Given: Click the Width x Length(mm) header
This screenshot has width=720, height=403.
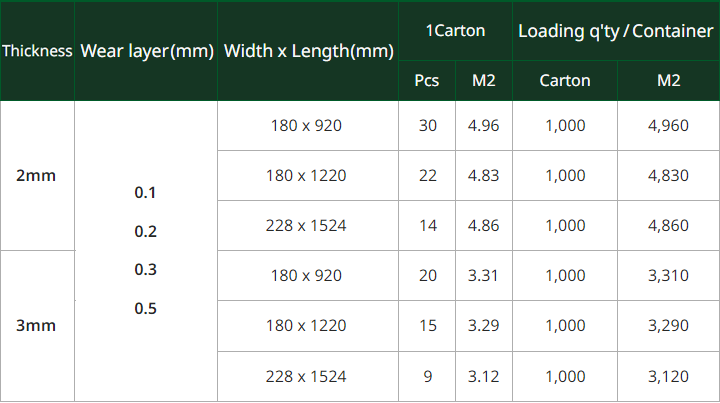Looking at the screenshot, I should pos(308,51).
